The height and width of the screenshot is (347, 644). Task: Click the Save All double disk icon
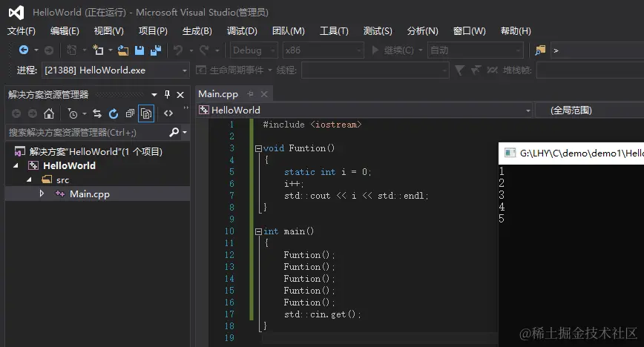[x=156, y=50]
